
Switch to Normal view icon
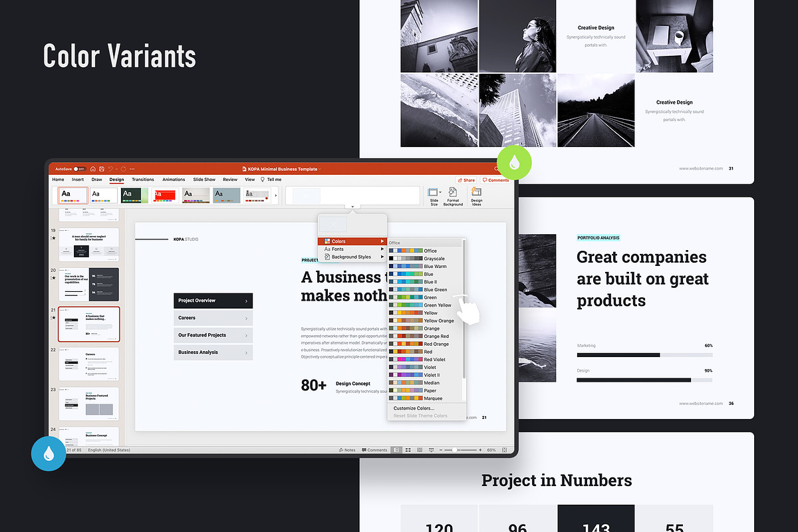396,450
